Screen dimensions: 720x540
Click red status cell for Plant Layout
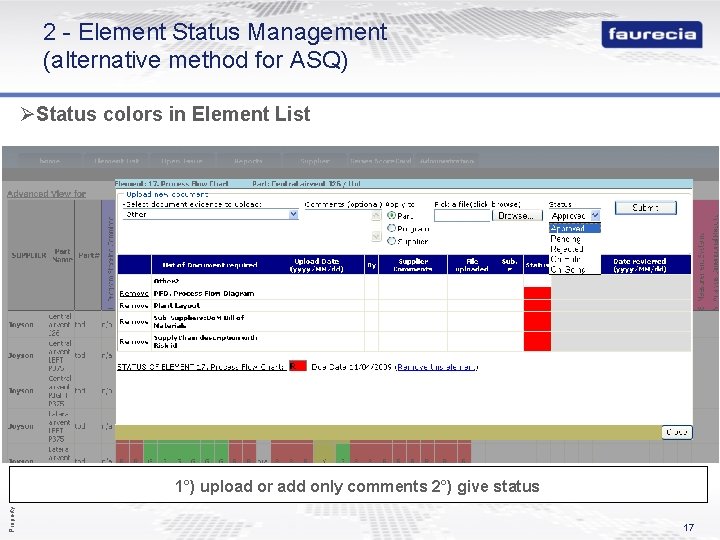[x=537, y=305]
